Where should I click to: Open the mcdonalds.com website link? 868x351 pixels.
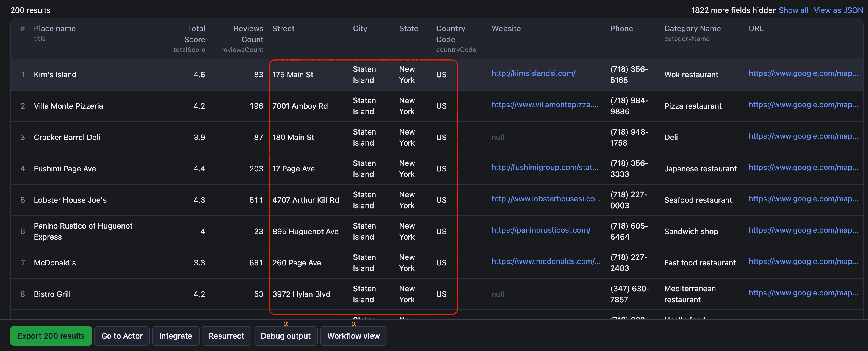[x=546, y=261]
